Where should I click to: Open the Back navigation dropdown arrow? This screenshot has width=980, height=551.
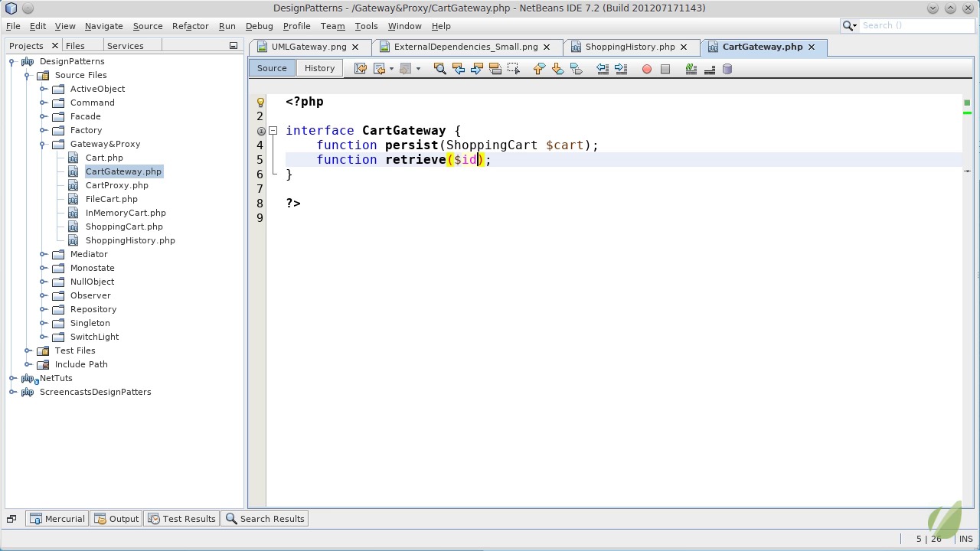391,69
